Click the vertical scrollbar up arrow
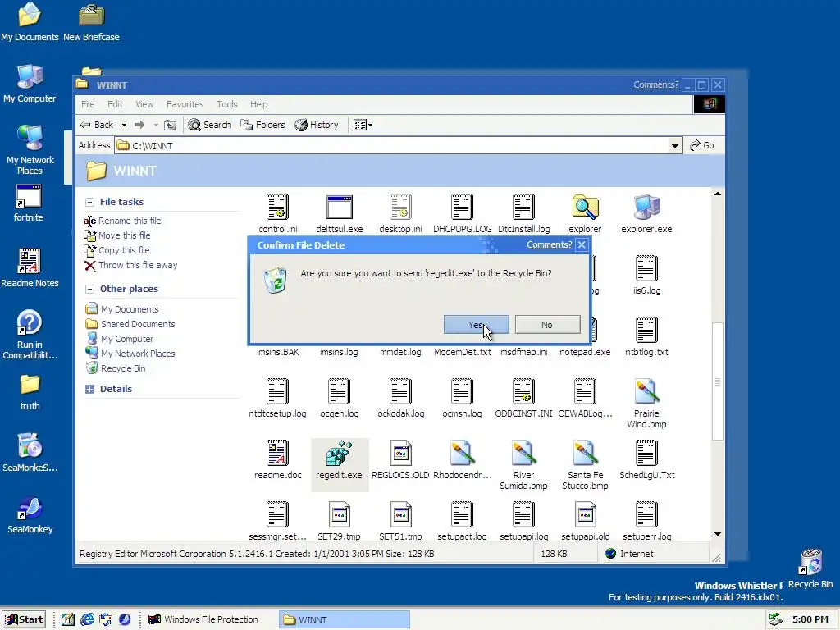This screenshot has height=630, width=840. pyautogui.click(x=718, y=194)
